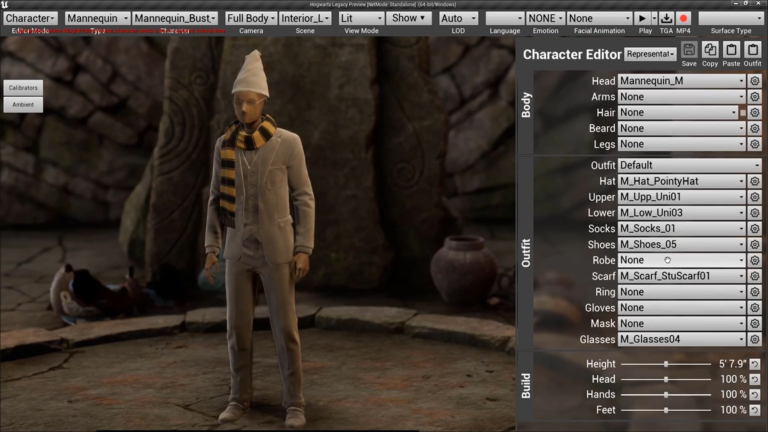Reset the Height value icon
This screenshot has width=768, height=432.
pos(755,364)
